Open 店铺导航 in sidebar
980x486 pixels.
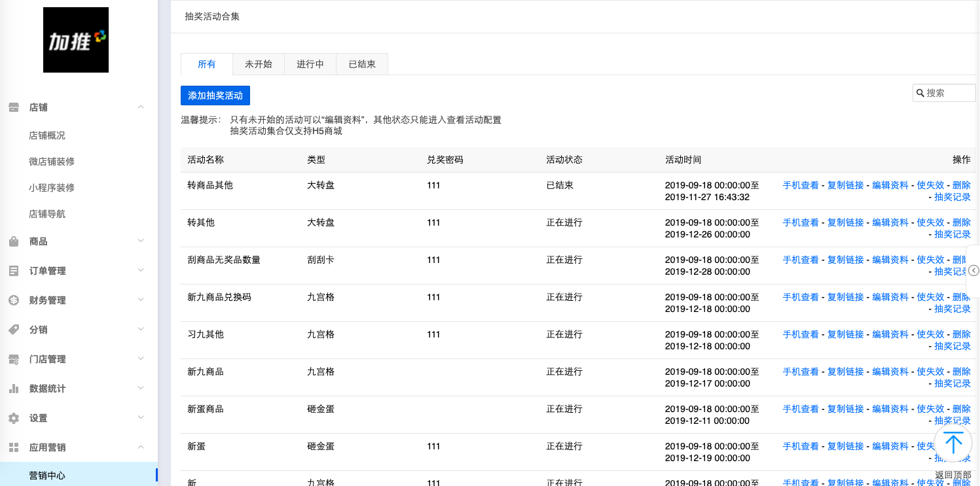(47, 214)
